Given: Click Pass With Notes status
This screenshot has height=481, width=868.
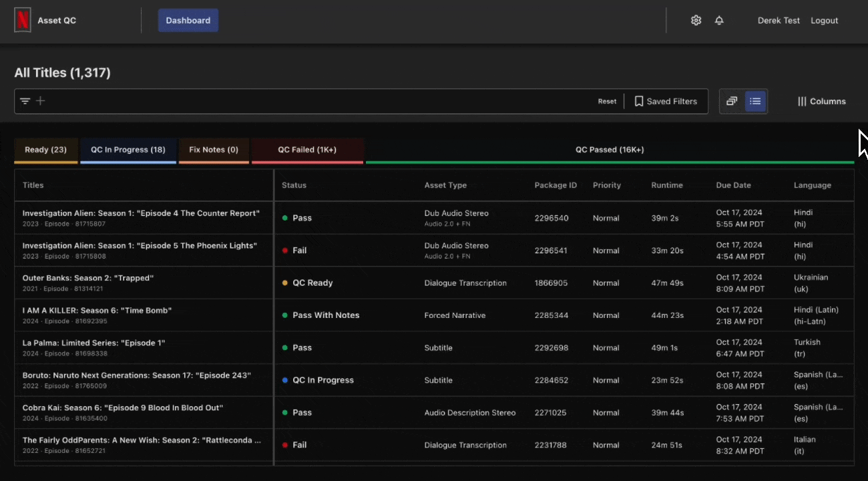Looking at the screenshot, I should pos(320,315).
